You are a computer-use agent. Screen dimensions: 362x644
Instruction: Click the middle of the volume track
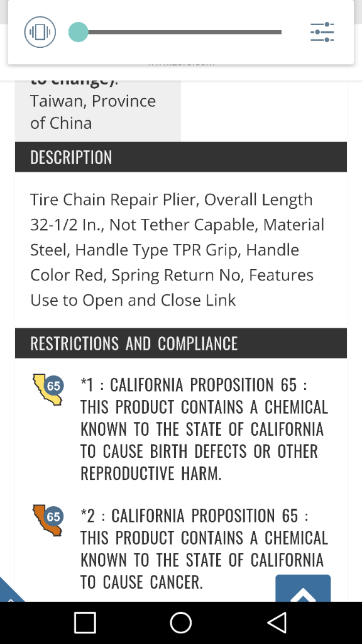pyautogui.click(x=180, y=32)
